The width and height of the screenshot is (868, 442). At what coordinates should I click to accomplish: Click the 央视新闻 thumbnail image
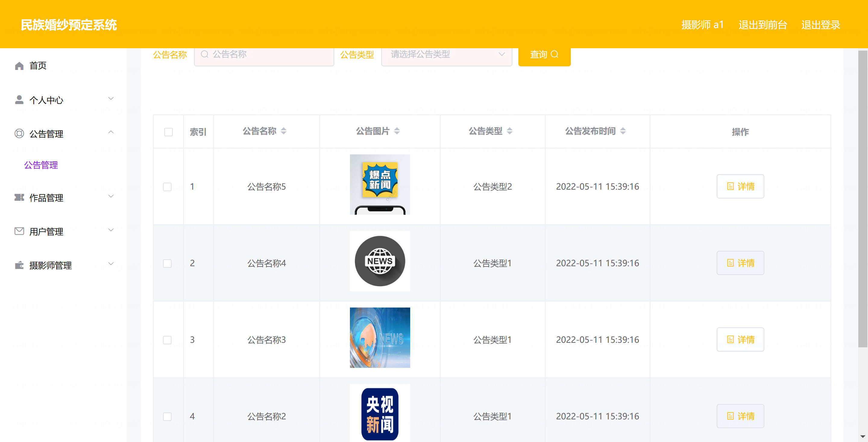pyautogui.click(x=380, y=413)
